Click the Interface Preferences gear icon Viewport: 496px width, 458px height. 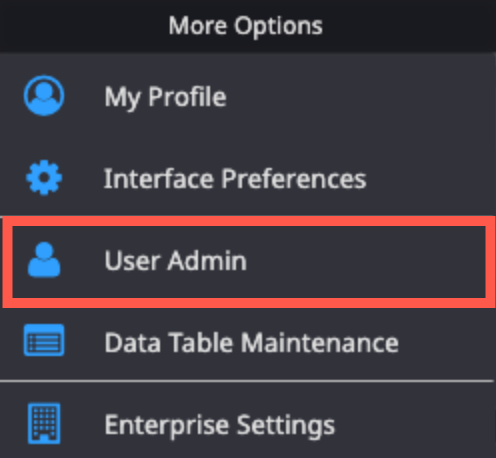44,178
